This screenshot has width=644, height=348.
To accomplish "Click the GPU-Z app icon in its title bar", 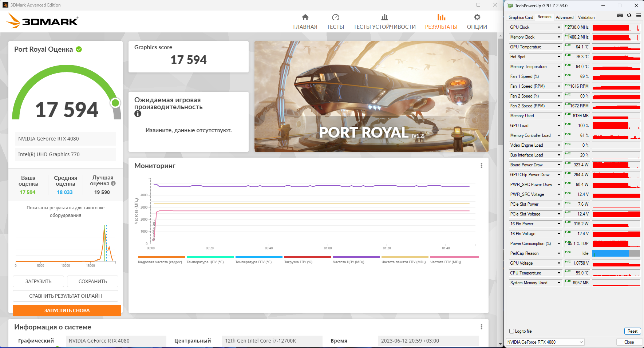I will pyautogui.click(x=510, y=5).
